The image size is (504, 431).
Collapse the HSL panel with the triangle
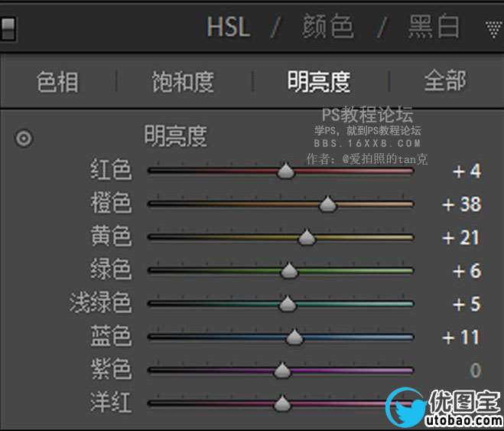tap(494, 30)
